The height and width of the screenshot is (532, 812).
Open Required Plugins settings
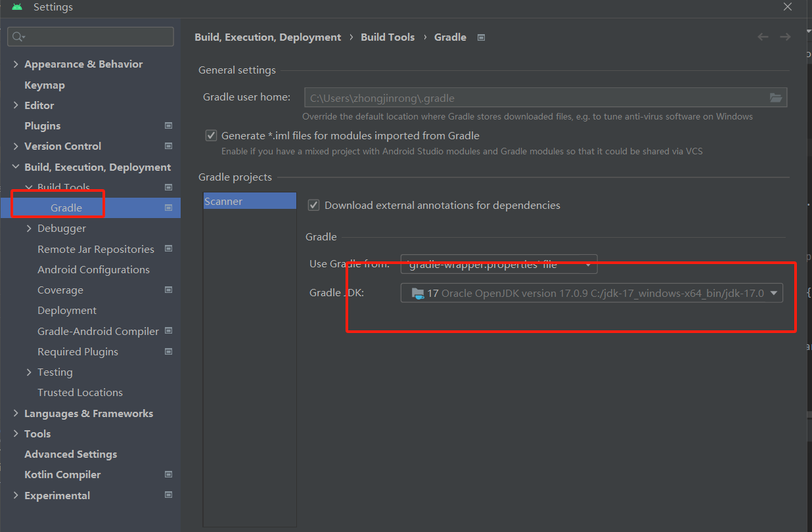pos(78,351)
